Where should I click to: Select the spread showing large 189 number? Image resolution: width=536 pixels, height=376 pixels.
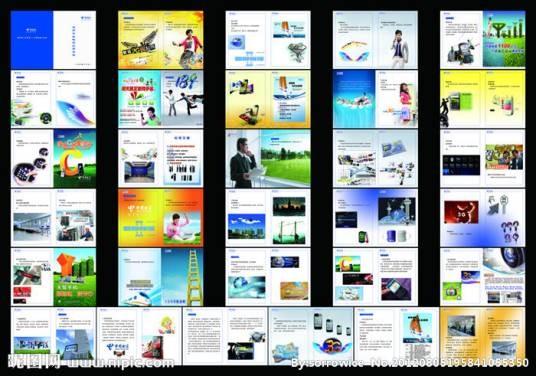click(x=161, y=99)
